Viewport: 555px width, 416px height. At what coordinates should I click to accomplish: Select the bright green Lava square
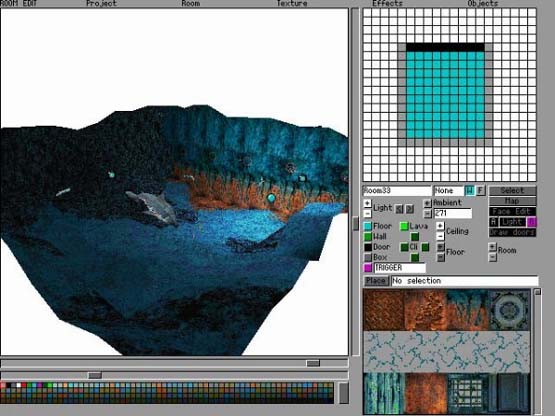coord(404,226)
